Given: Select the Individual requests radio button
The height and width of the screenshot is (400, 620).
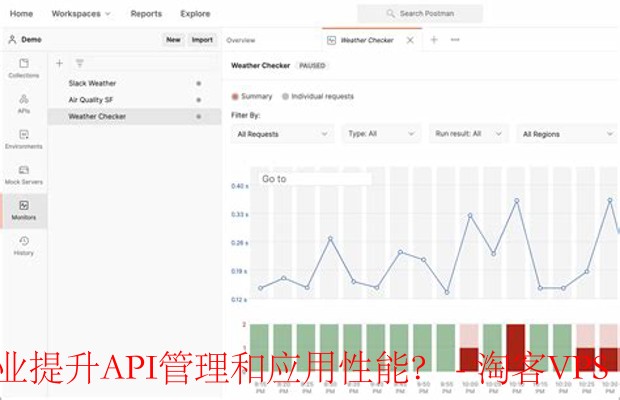Looking at the screenshot, I should coord(286,97).
